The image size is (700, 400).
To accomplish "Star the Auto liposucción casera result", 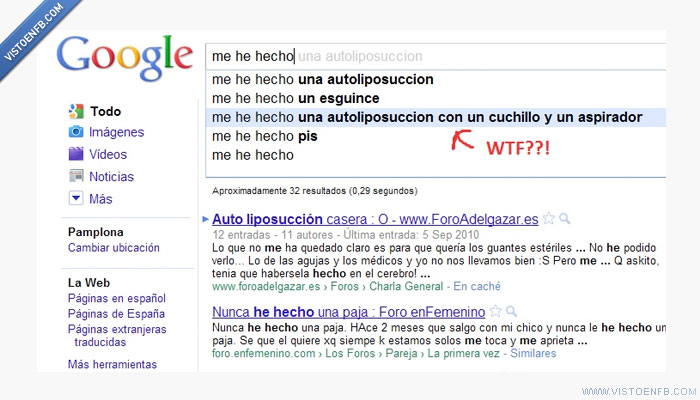I will pos(548,219).
